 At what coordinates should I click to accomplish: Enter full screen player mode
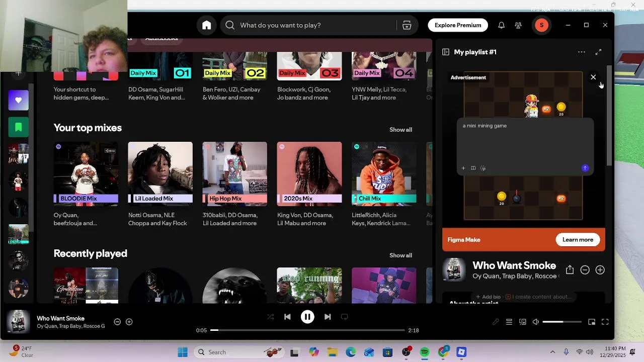coord(605,322)
